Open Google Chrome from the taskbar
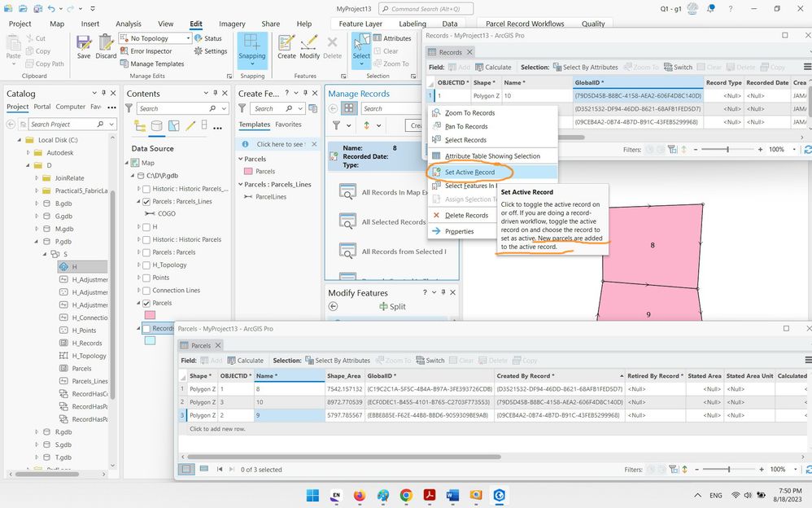The height and width of the screenshot is (508, 812). [x=406, y=496]
